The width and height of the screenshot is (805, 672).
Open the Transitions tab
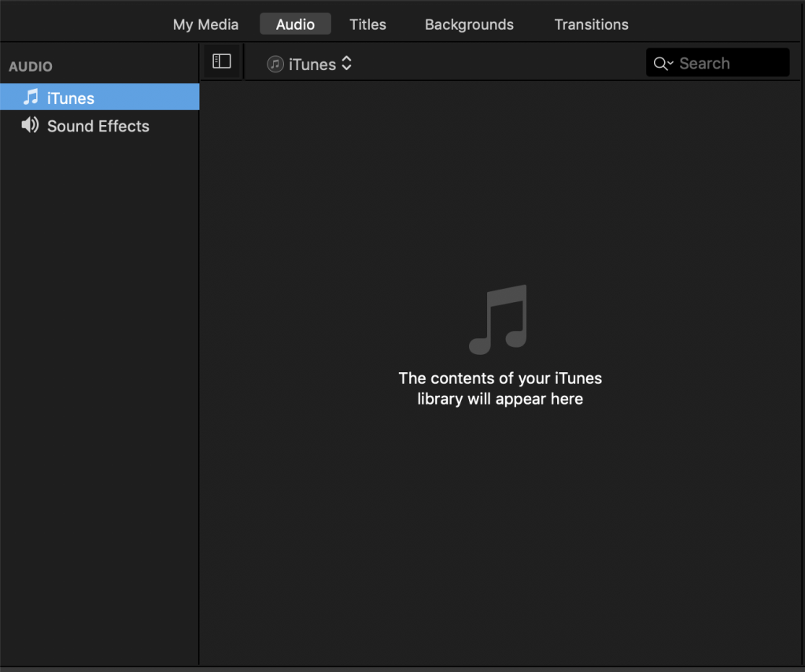point(591,24)
